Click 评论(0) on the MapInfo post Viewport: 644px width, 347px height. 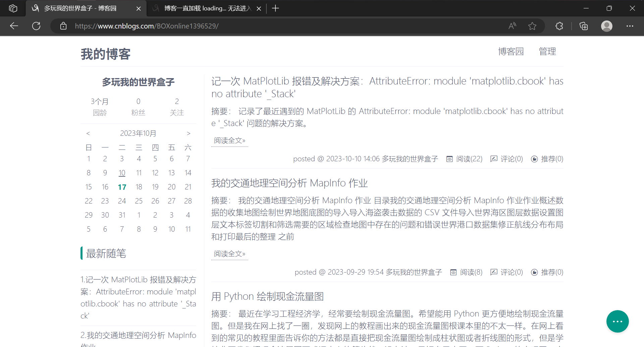pyautogui.click(x=507, y=272)
